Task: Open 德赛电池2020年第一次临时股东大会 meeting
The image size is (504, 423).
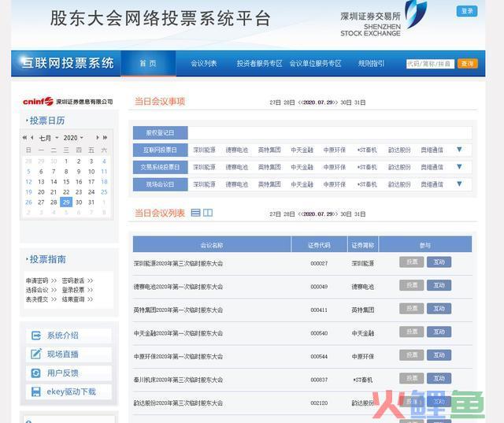Action: pos(179,287)
